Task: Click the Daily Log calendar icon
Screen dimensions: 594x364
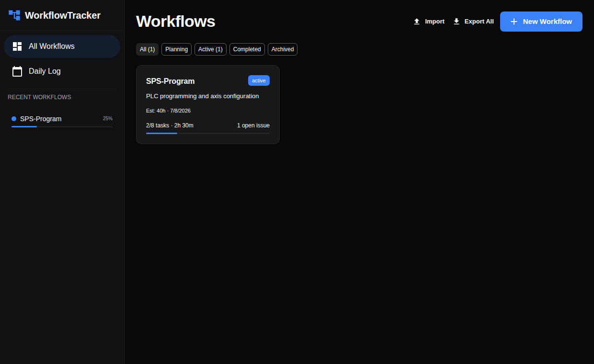Action: coord(17,71)
